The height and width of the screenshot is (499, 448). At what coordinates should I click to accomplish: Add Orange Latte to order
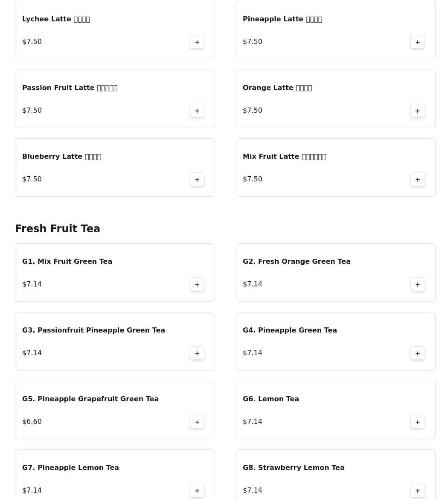[418, 111]
